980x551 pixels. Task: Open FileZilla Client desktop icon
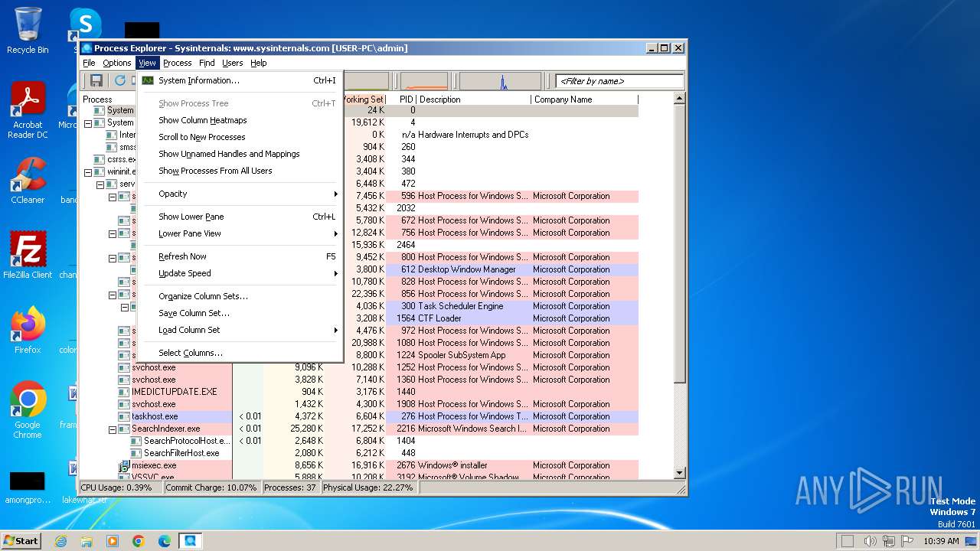[x=28, y=255]
